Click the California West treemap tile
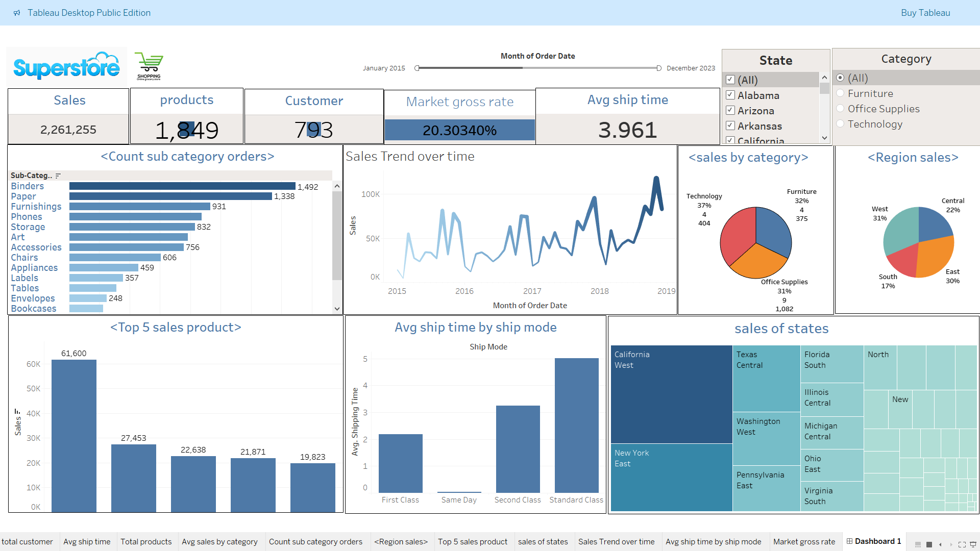This screenshot has height=551, width=980. (671, 394)
